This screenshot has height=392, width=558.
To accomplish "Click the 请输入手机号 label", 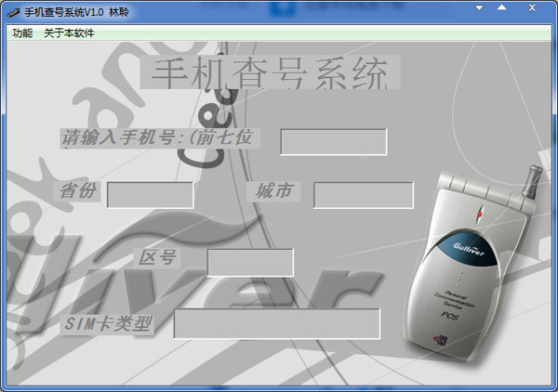I will (156, 137).
